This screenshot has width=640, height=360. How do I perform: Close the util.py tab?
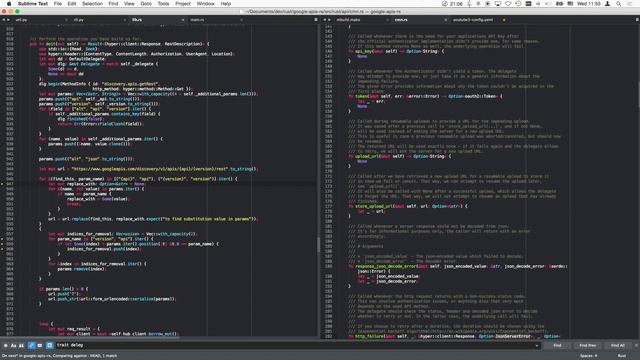66,20
